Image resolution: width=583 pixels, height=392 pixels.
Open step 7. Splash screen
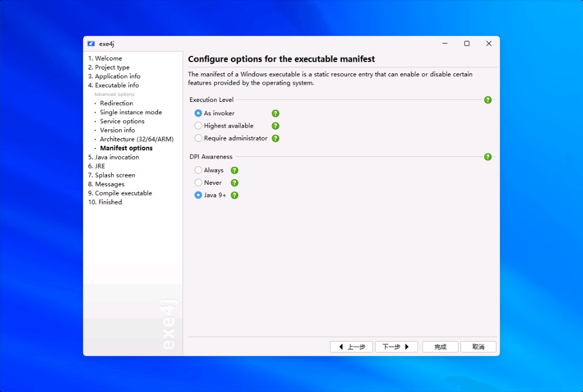[112, 175]
